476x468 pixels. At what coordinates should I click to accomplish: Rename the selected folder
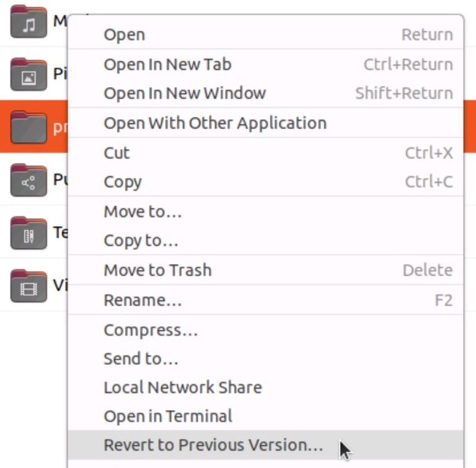[x=142, y=300]
